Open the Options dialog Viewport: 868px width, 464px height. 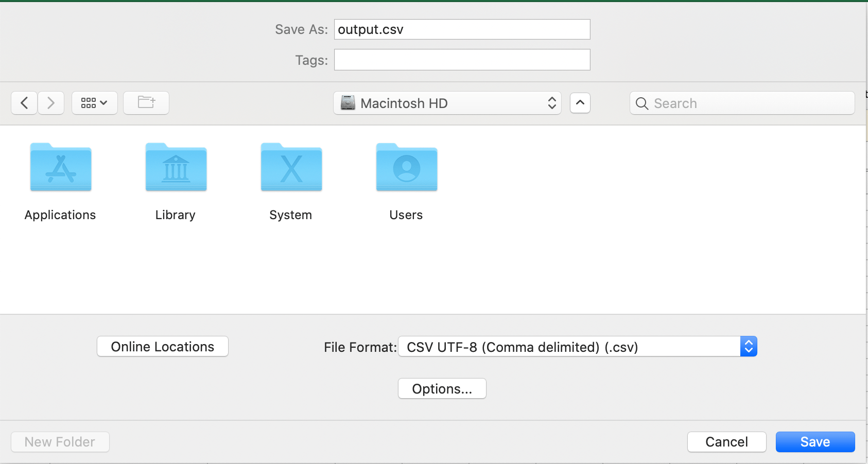(x=442, y=388)
